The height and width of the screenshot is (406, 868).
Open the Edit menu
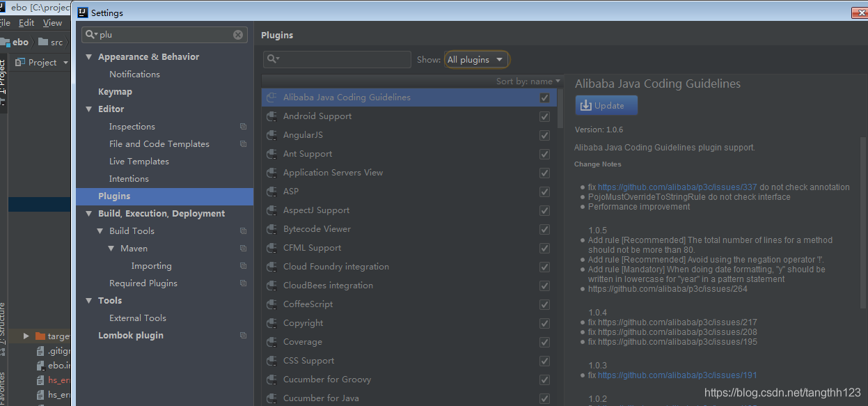[x=26, y=23]
